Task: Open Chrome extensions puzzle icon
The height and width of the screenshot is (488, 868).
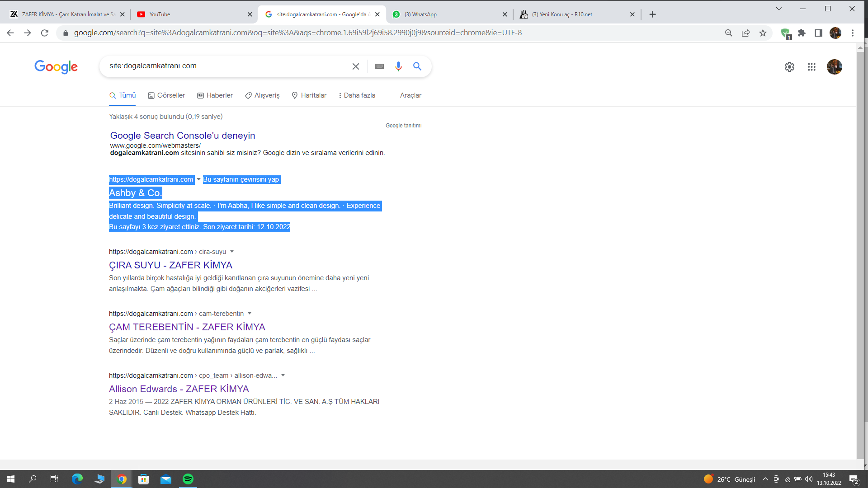Action: (802, 33)
